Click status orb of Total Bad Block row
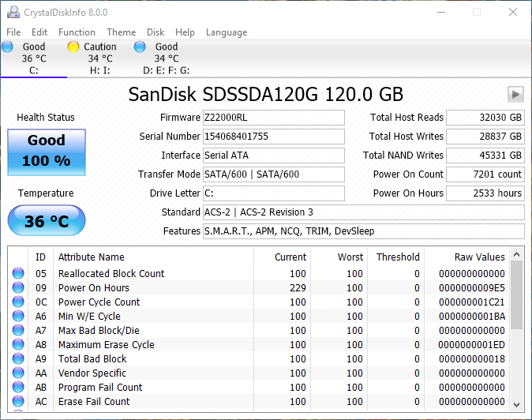The height and width of the screenshot is (420, 532). pos(18,358)
